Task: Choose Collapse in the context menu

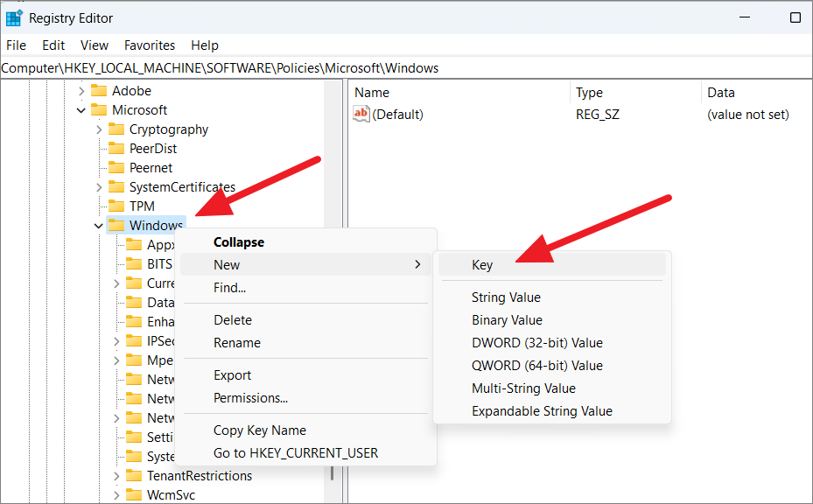Action: coord(306,242)
